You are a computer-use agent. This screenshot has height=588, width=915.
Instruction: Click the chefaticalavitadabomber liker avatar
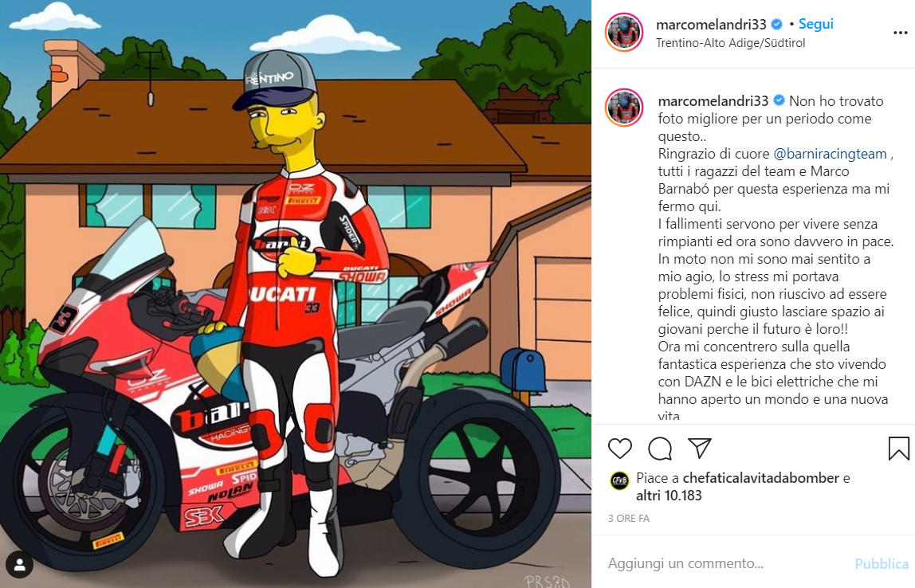point(619,480)
